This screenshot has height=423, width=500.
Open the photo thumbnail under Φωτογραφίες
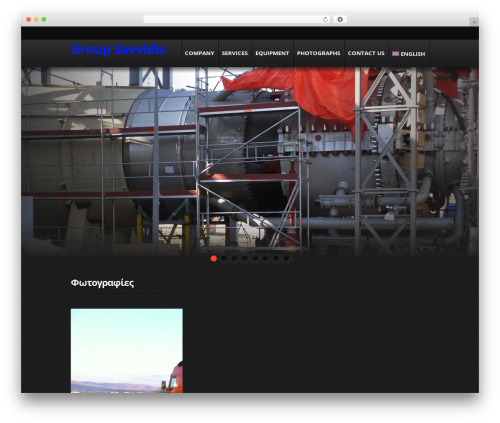click(x=127, y=350)
